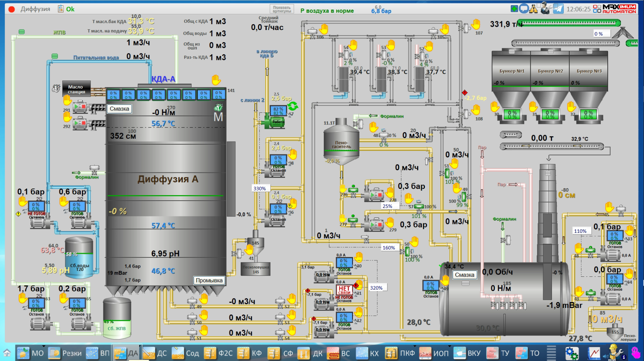Click the blue chat bubble icon
The width and height of the screenshot is (644, 361).
click(x=524, y=8)
